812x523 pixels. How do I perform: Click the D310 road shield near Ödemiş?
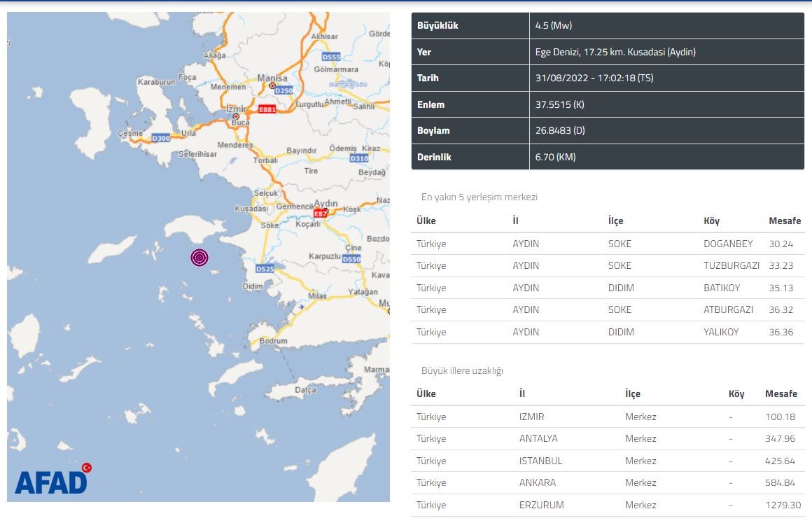click(359, 158)
